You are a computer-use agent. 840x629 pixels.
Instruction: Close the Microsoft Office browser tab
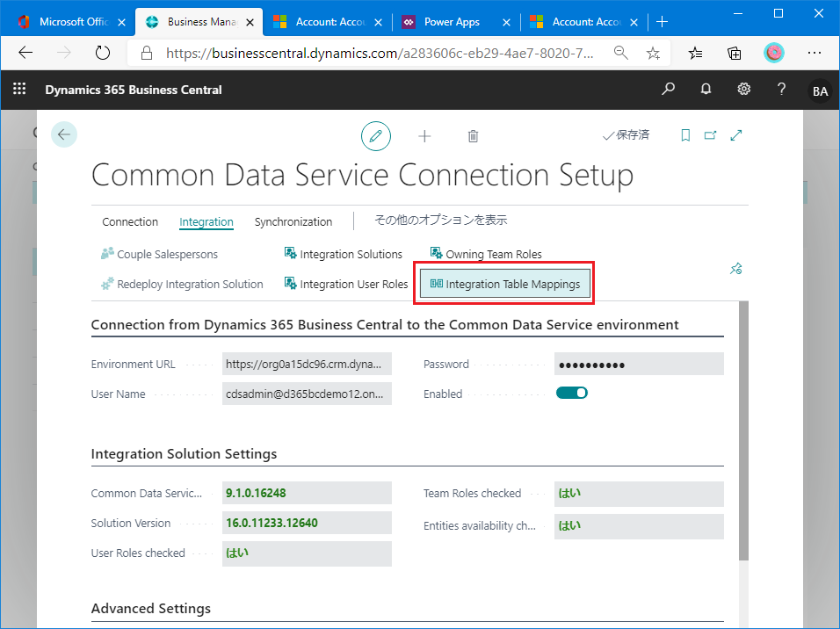[x=121, y=23]
